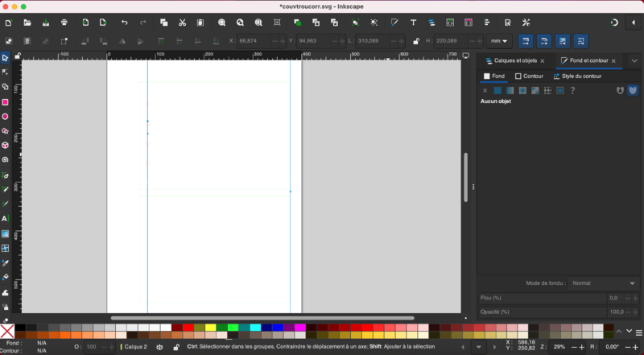Image resolution: width=644 pixels, height=355 pixels.
Task: Choose the Node editing tool
Action: click(5, 72)
